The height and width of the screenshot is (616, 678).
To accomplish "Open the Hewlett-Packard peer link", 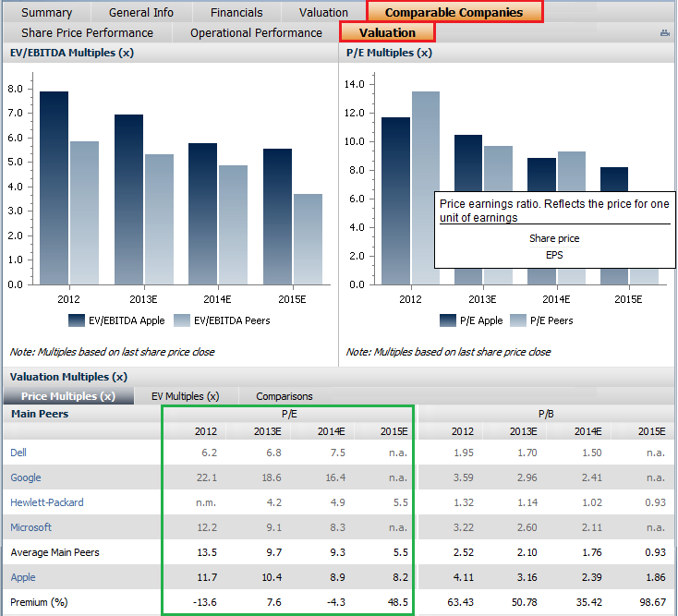I will (x=47, y=502).
